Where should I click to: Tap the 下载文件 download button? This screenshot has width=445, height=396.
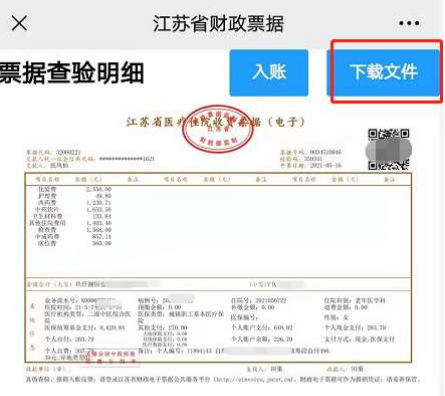click(384, 72)
